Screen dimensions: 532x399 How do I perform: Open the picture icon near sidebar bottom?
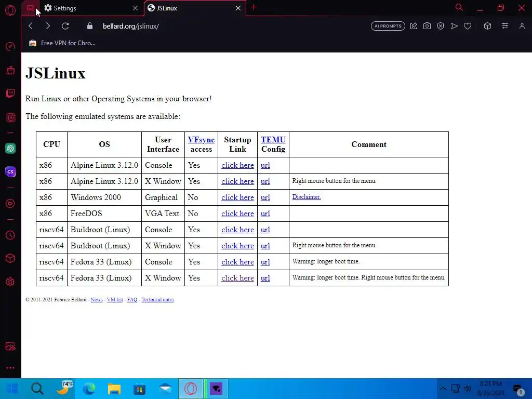tap(10, 346)
